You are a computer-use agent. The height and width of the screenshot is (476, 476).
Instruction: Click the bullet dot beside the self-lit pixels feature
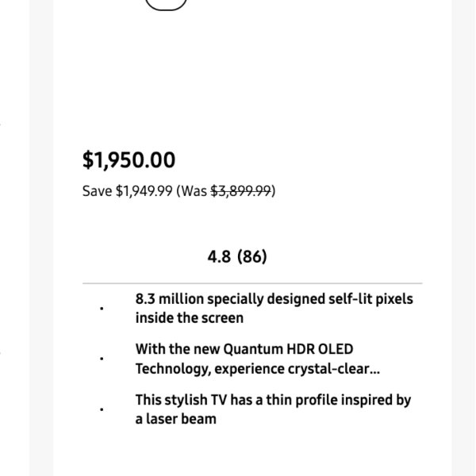(102, 309)
